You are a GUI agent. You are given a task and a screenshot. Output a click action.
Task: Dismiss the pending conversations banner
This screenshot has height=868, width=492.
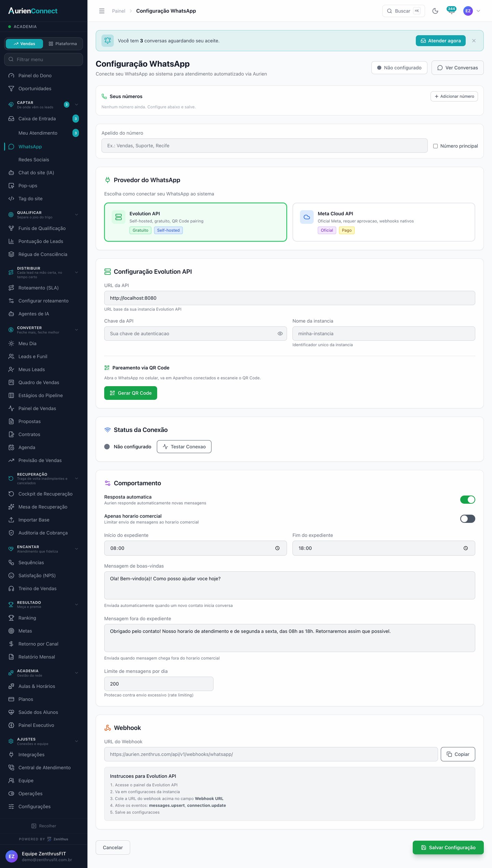(474, 41)
